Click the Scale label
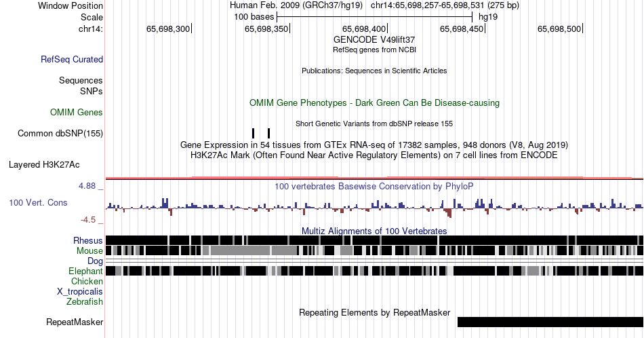This screenshot has width=644, height=338. click(92, 17)
